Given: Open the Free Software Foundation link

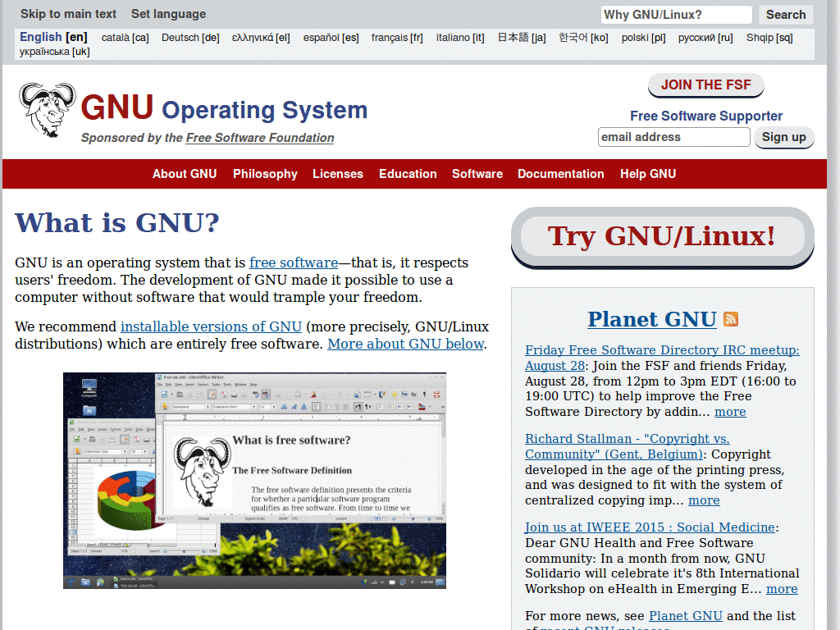Looking at the screenshot, I should 260,138.
